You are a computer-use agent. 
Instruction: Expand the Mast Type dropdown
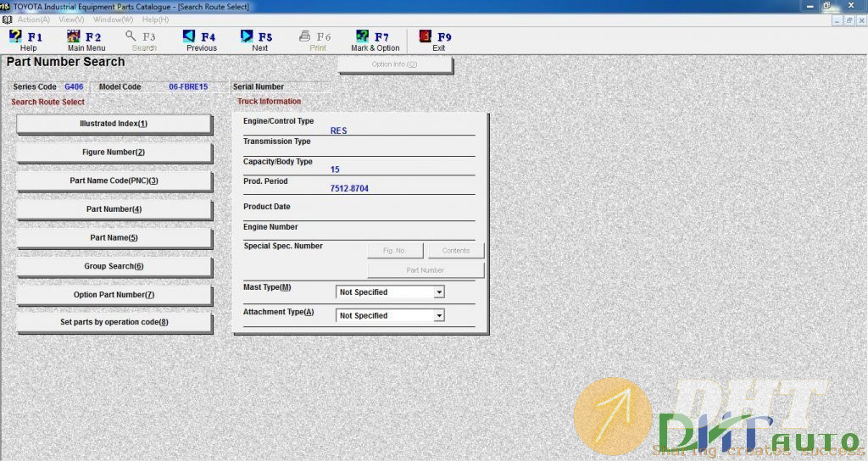pyautogui.click(x=439, y=292)
